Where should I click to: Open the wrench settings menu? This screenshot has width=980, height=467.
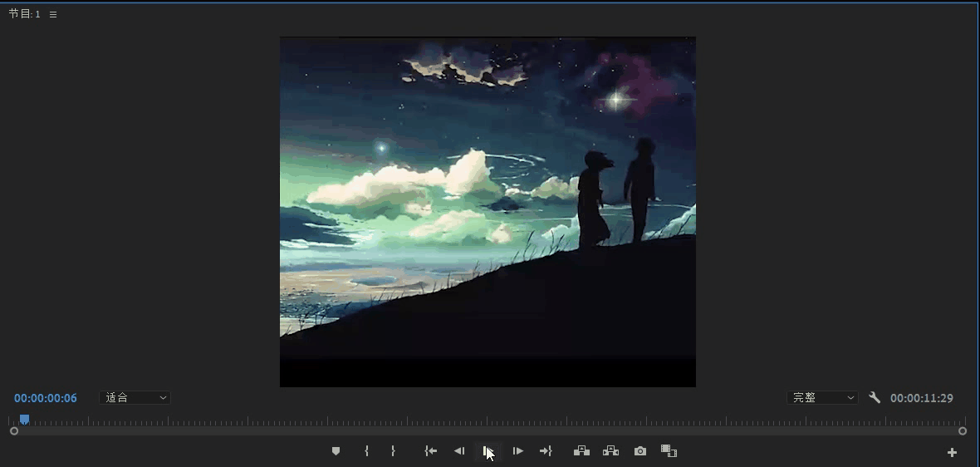875,398
